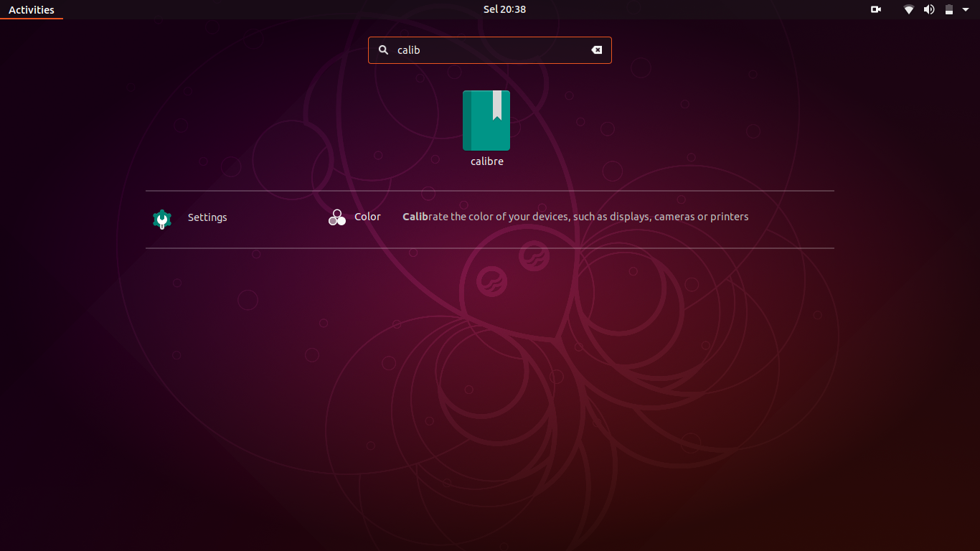Open the Settings search provider label
Screen dimensions: 980x551
(x=207, y=217)
